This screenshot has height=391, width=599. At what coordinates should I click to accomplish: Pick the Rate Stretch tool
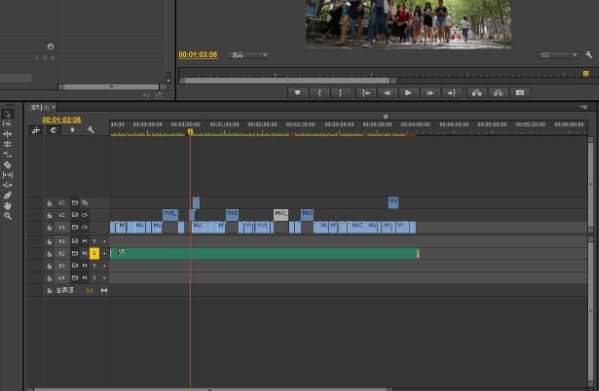8,155
